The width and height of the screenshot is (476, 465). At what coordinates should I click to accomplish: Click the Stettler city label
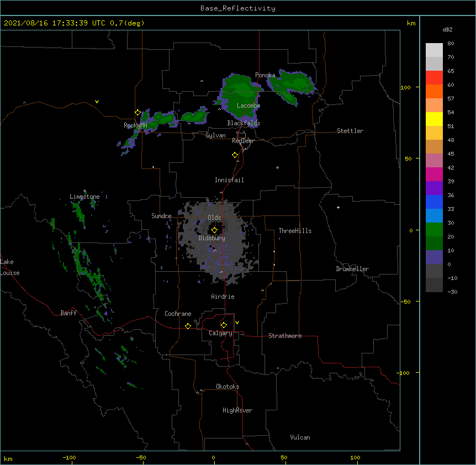point(350,131)
